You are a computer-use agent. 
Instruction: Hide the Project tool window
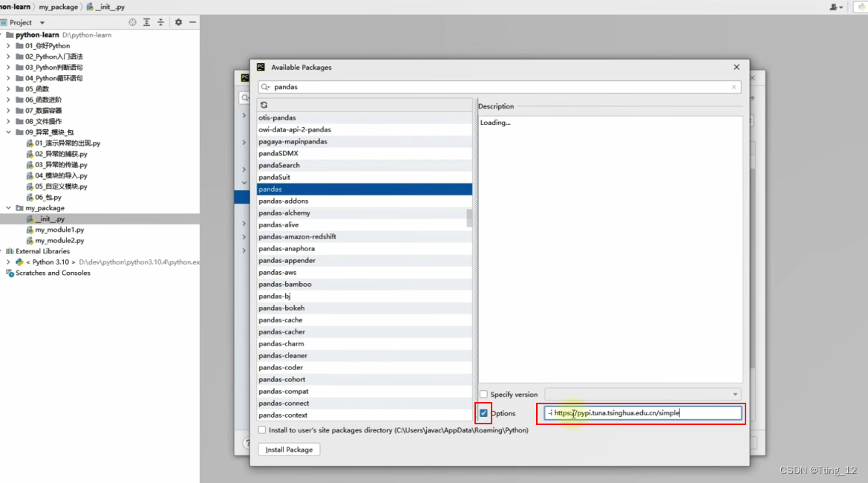point(192,22)
